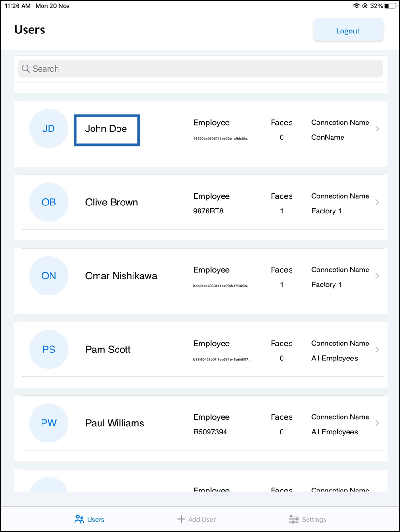The height and width of the screenshot is (532, 400).
Task: Click the PS avatar circle
Action: click(x=49, y=350)
